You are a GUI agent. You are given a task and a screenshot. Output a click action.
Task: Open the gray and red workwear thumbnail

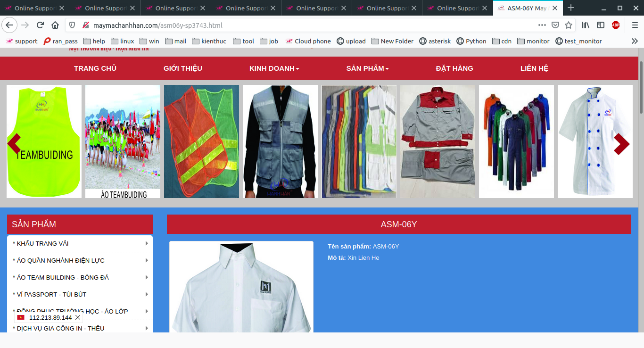click(438, 141)
